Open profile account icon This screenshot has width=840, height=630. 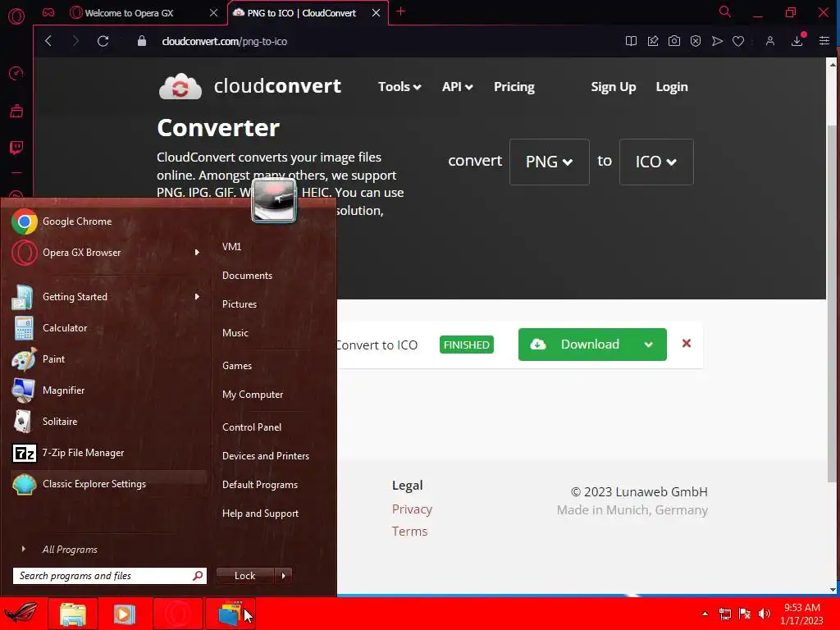(769, 41)
